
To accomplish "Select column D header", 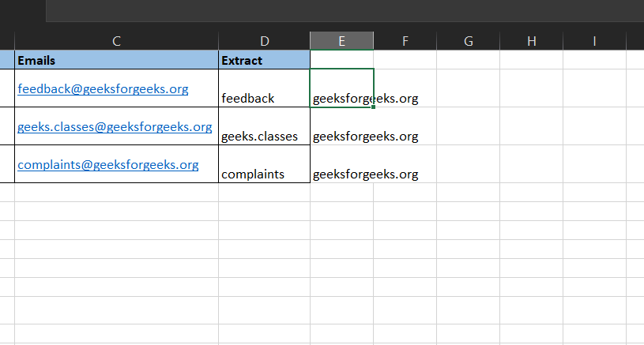I will (x=264, y=41).
